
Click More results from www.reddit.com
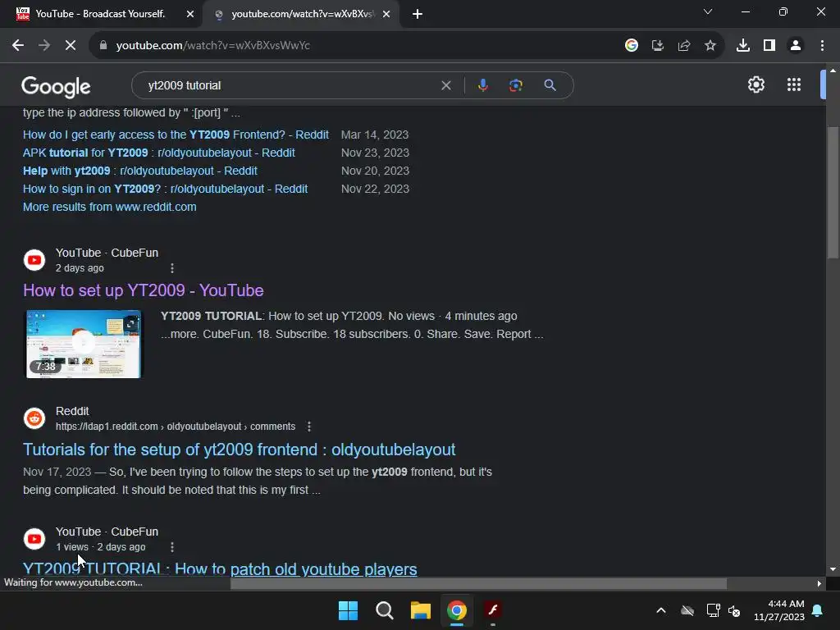click(x=109, y=207)
